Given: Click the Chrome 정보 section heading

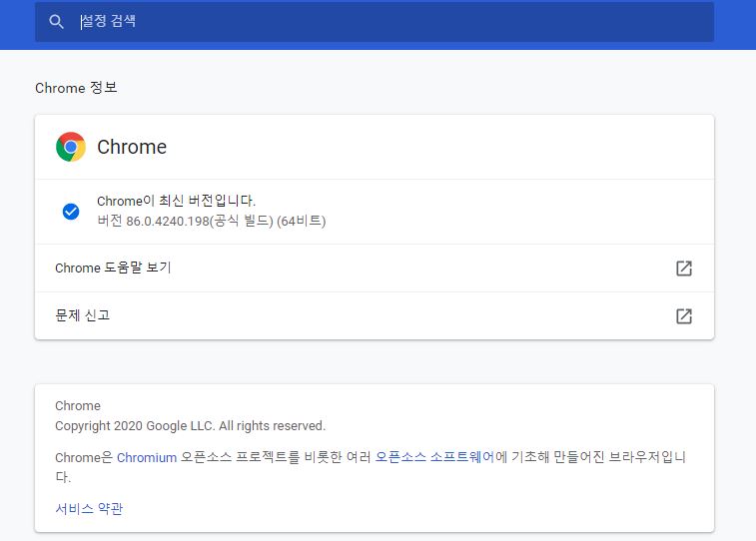Looking at the screenshot, I should [76, 88].
